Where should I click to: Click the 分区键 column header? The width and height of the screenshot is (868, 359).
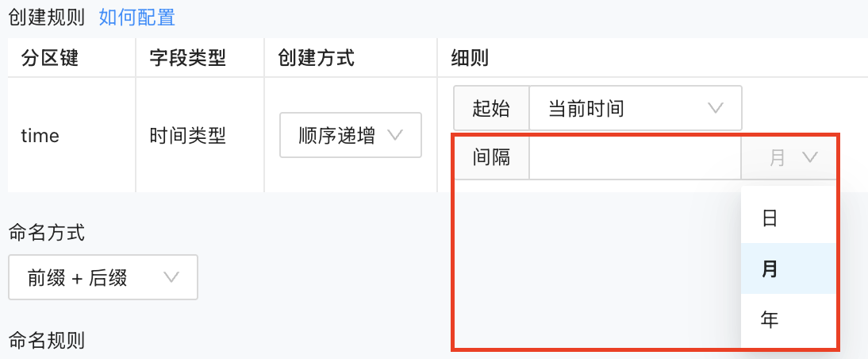click(50, 58)
